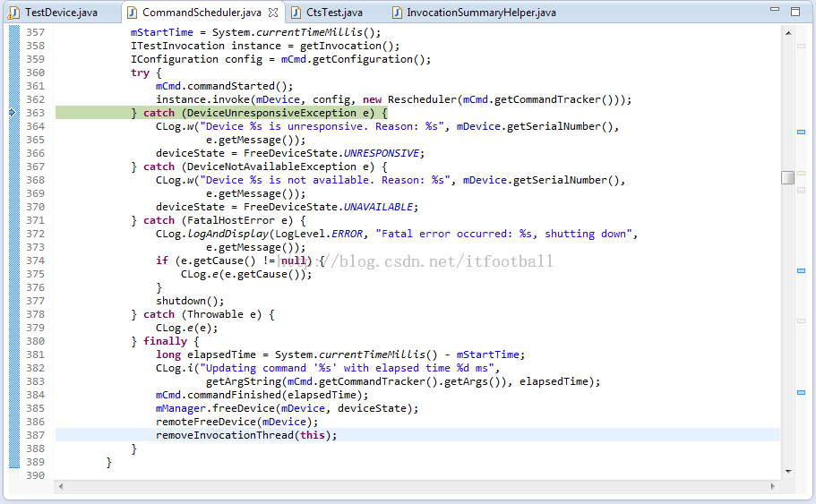Image resolution: width=816 pixels, height=504 pixels.
Task: Click line number 380 in the gutter
Action: point(36,341)
